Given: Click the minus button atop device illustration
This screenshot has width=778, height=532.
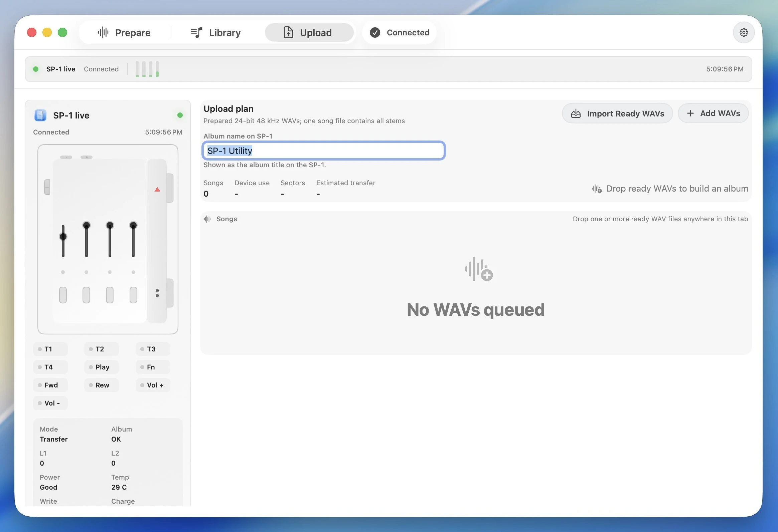Looking at the screenshot, I should (66, 157).
